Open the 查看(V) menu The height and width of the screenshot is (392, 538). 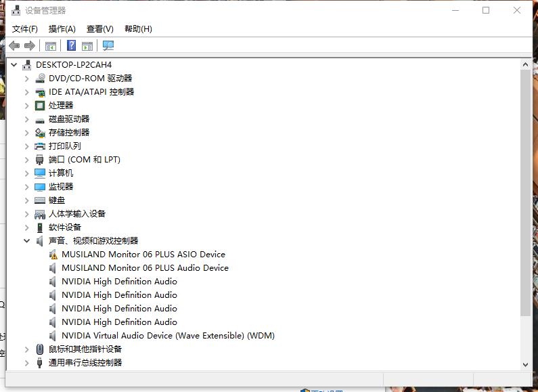click(100, 28)
